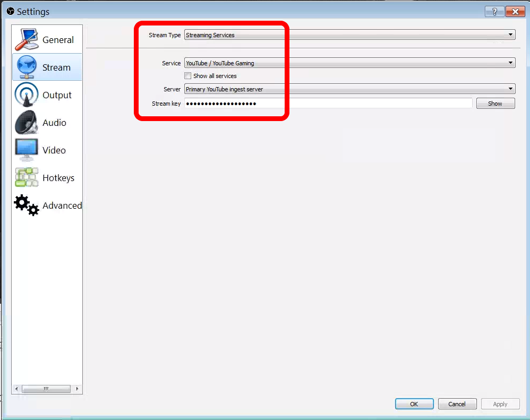Click the sidebar scroll left arrow
Image resolution: width=530 pixels, height=420 pixels.
pyautogui.click(x=16, y=389)
